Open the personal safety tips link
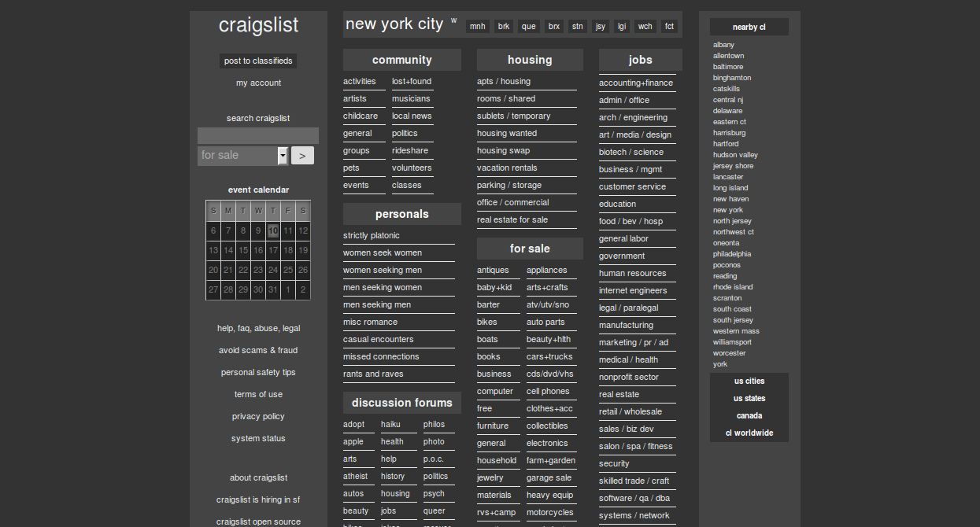980x527 pixels. 258,372
